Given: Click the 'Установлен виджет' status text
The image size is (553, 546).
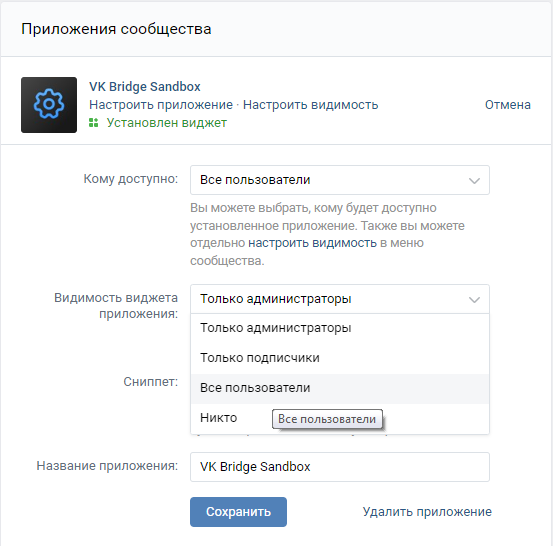Looking at the screenshot, I should tap(166, 123).
